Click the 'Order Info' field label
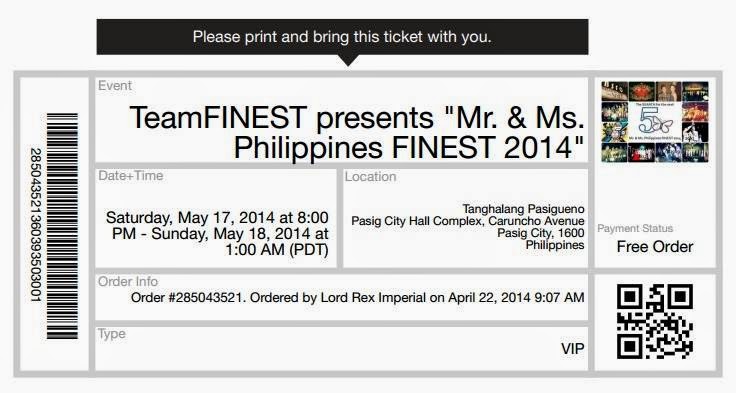736x393 pixels. [128, 282]
